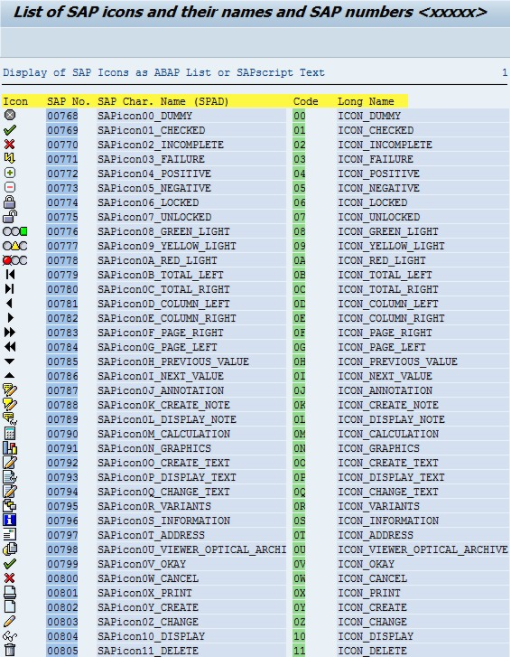Image resolution: width=510 pixels, height=657 pixels.
Task: Click the green okay checkmark row 00799
Action: point(10,564)
